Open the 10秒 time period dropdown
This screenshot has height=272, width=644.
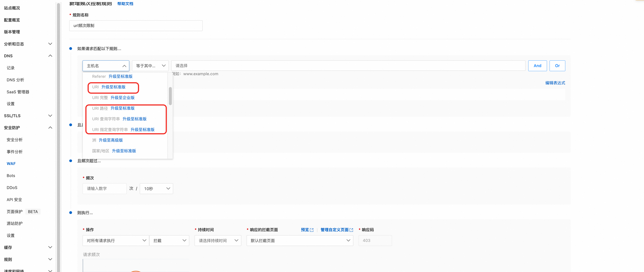click(x=156, y=189)
